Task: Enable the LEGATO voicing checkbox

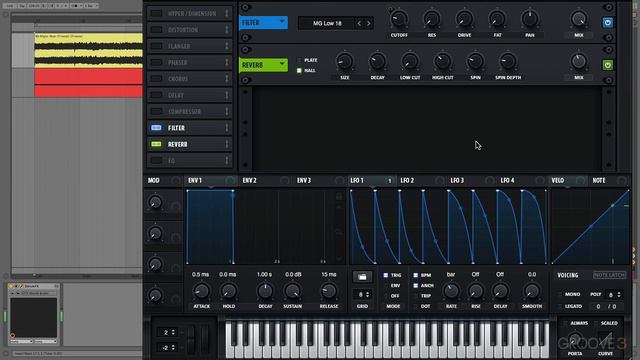Action: coord(559,306)
